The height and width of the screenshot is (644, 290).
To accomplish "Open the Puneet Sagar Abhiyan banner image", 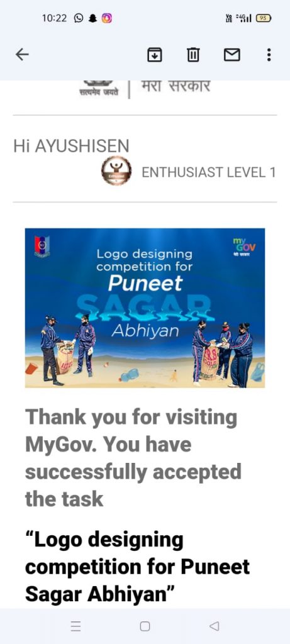I will point(145,308).
